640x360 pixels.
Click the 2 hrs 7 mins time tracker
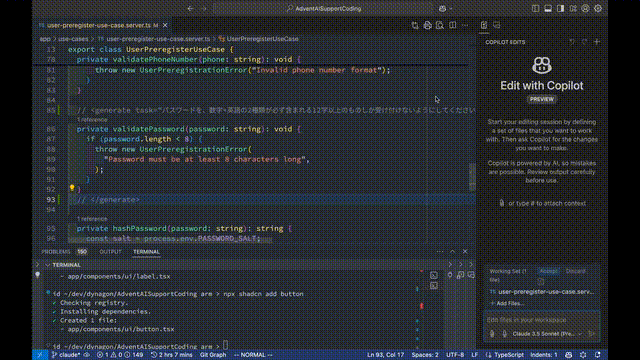click(x=171, y=355)
